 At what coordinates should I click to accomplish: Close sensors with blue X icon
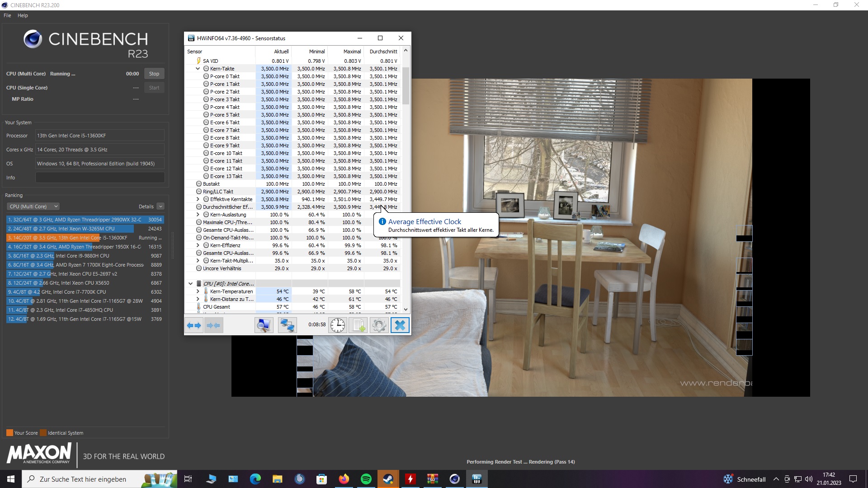(400, 325)
